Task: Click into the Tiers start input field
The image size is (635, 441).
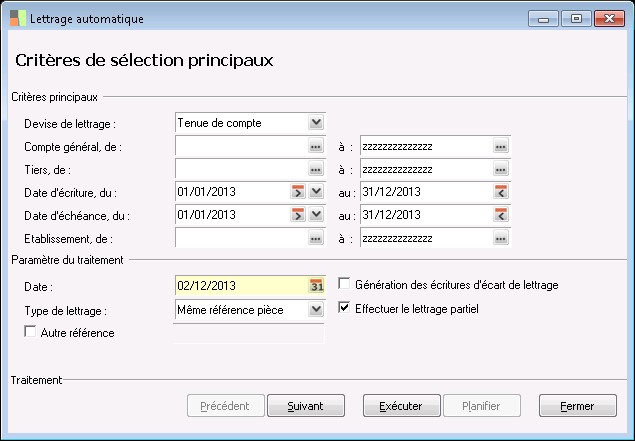Action: (x=240, y=169)
